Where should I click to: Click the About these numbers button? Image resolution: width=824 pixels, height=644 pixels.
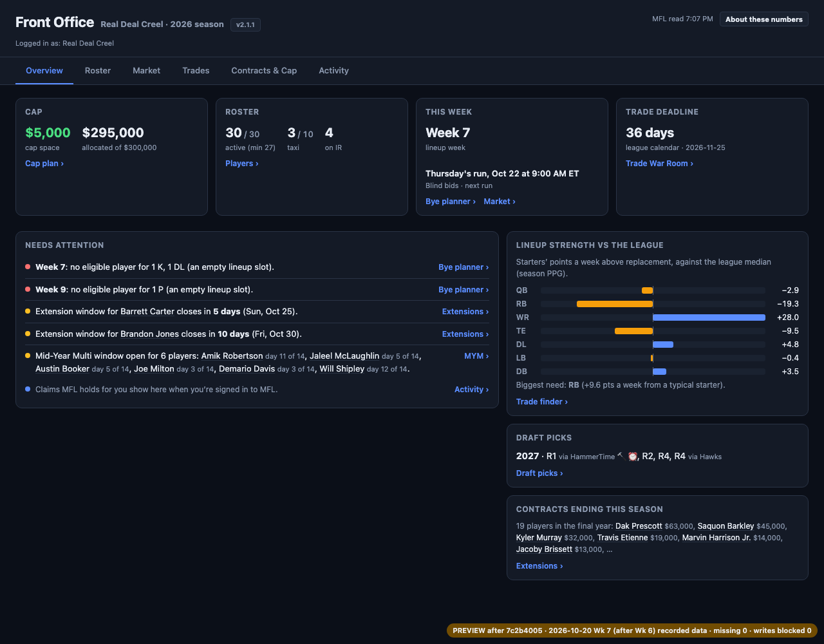tap(764, 19)
